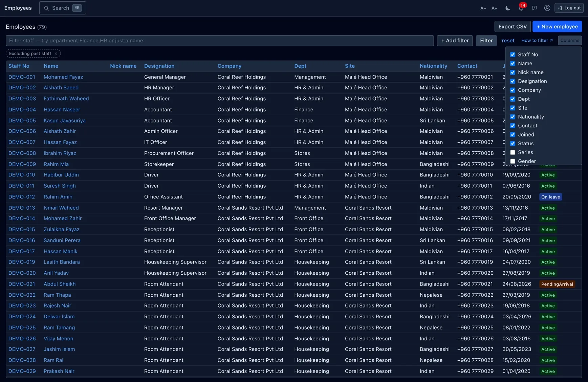Open employee Rahim Amin profile
This screenshot has height=382, width=588.
(x=58, y=197)
